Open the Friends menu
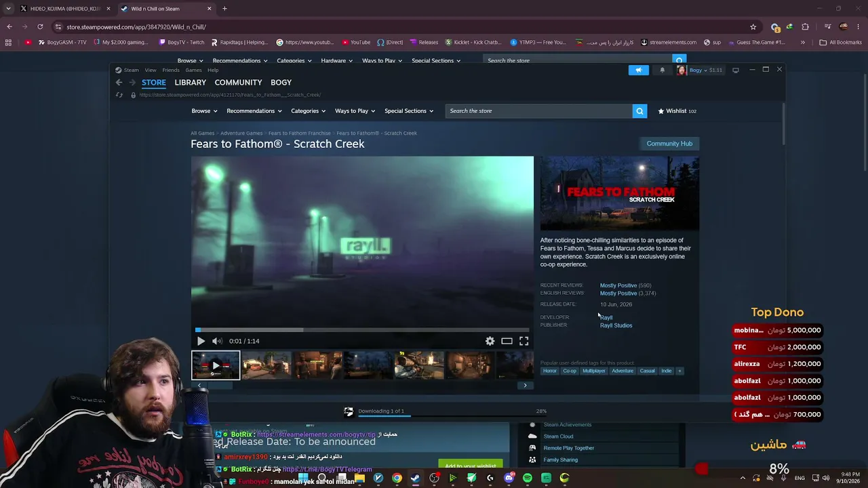Image resolution: width=868 pixels, height=488 pixels. pyautogui.click(x=171, y=70)
